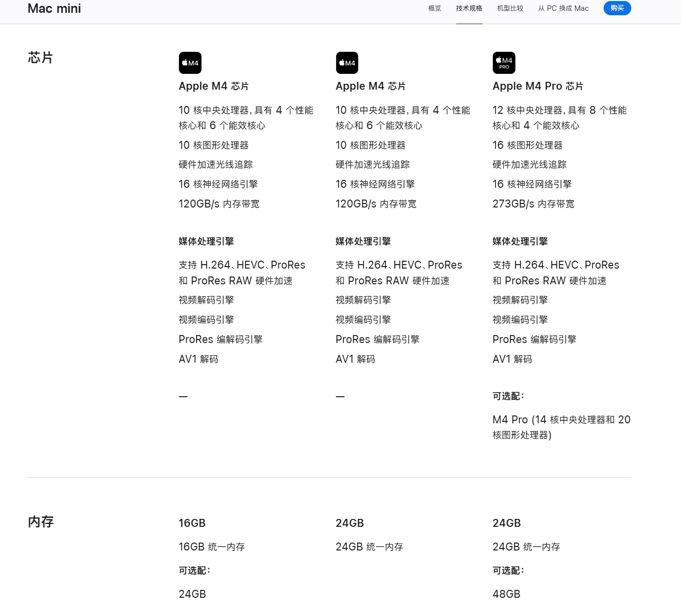Viewport: 681px width, 616px height.
Task: Click the 可选配 label above 48GB
Action: pos(508,571)
